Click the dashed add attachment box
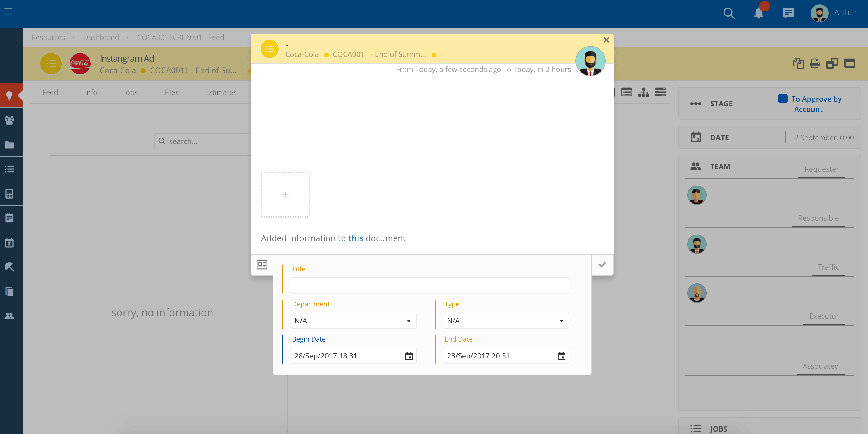This screenshot has height=434, width=868. coord(285,194)
